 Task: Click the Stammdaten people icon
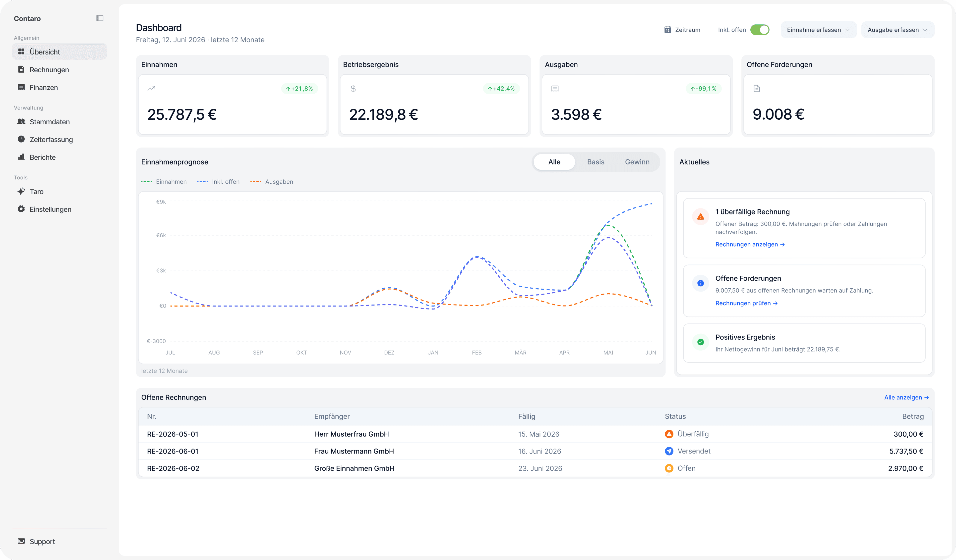[x=21, y=121]
